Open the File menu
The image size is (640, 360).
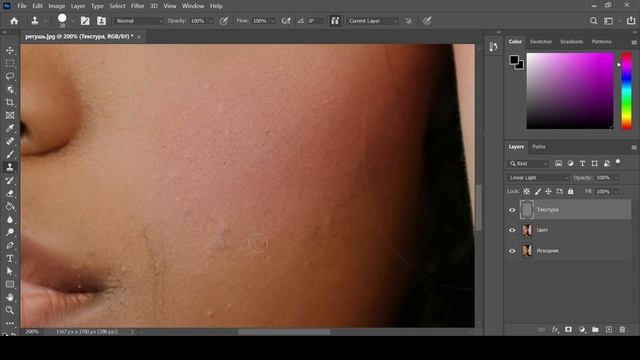[22, 6]
